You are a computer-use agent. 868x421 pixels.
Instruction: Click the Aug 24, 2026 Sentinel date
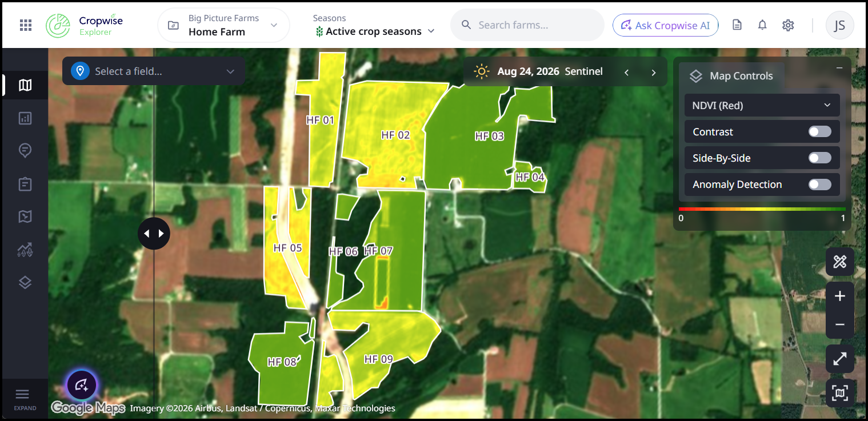550,72
